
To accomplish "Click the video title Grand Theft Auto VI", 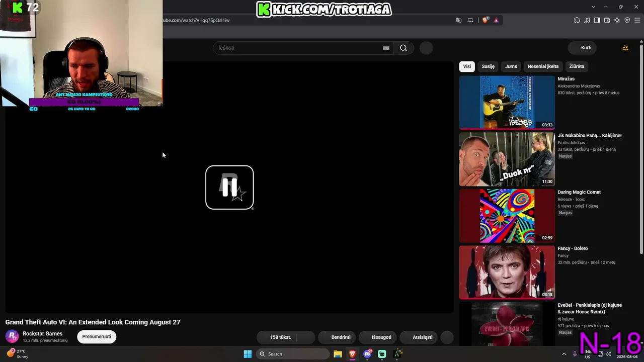I will [x=93, y=322].
